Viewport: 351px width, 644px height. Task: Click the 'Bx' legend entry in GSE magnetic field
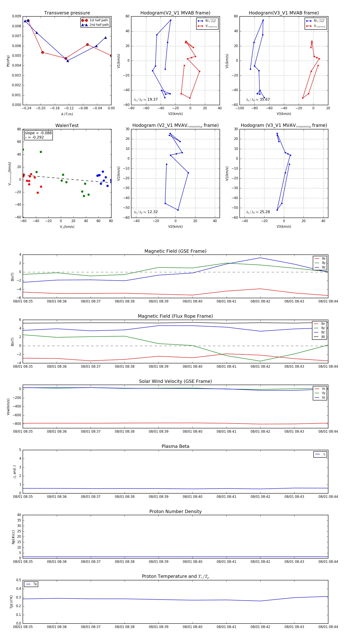pyautogui.click(x=320, y=259)
